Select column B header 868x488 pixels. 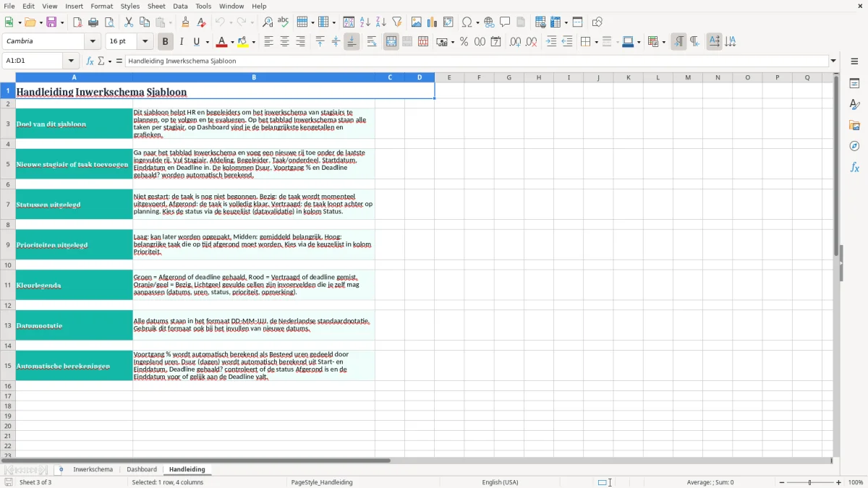(254, 77)
